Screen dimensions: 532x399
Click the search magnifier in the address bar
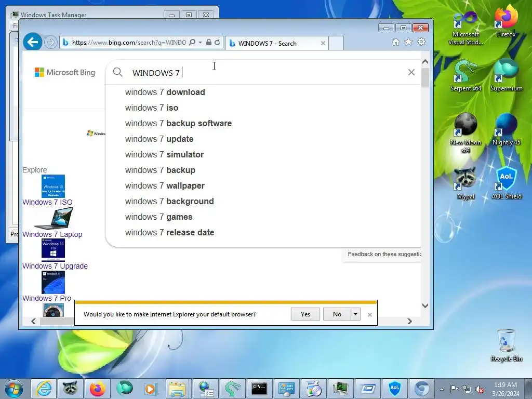click(x=192, y=43)
